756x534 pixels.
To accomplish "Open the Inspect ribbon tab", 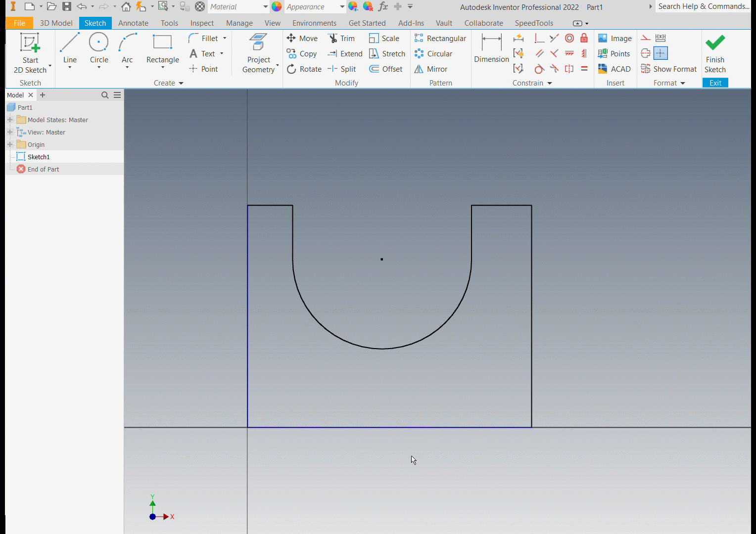I will (202, 23).
